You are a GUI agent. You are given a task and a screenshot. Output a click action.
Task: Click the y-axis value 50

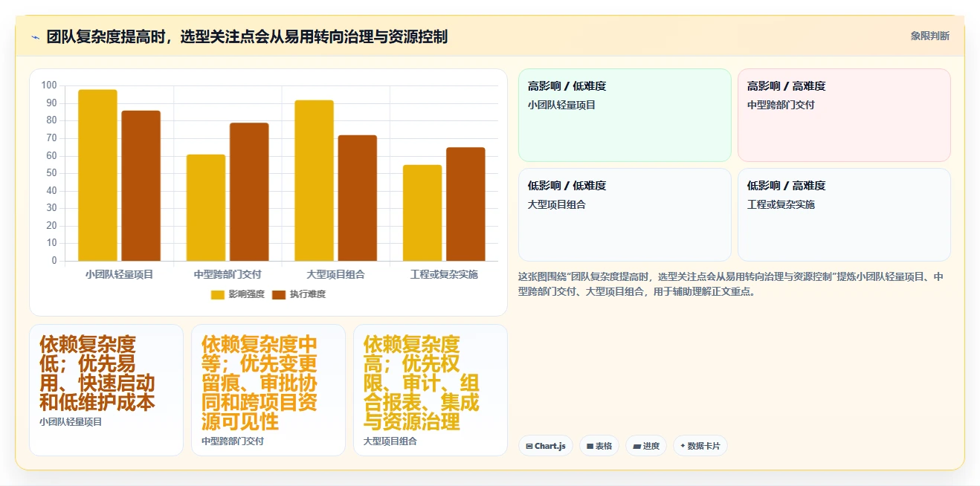(51, 173)
